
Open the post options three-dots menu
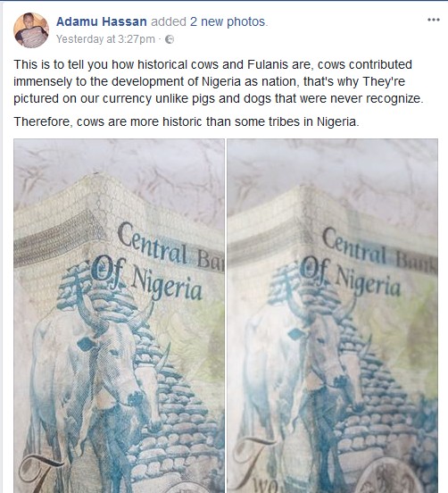[x=433, y=21]
